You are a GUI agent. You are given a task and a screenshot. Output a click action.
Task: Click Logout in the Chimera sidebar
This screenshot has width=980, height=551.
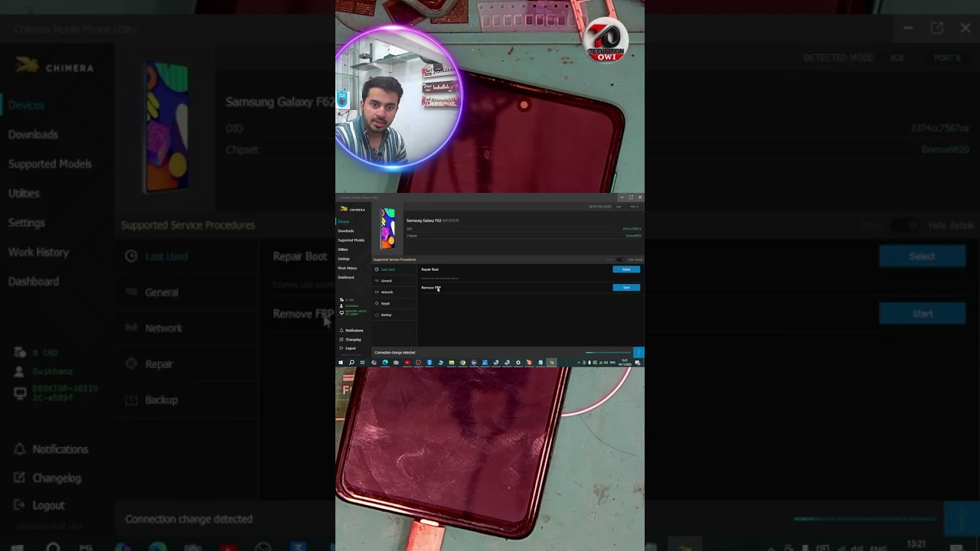347,348
